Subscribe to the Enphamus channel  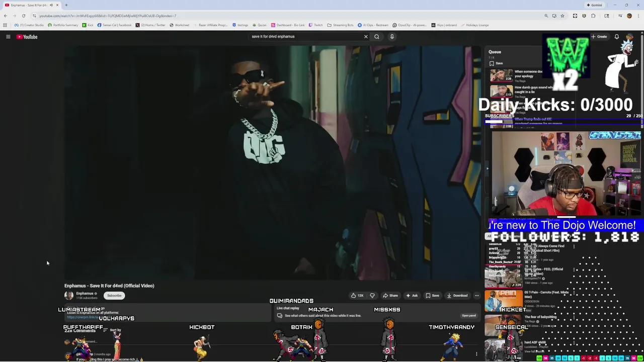[114, 296]
